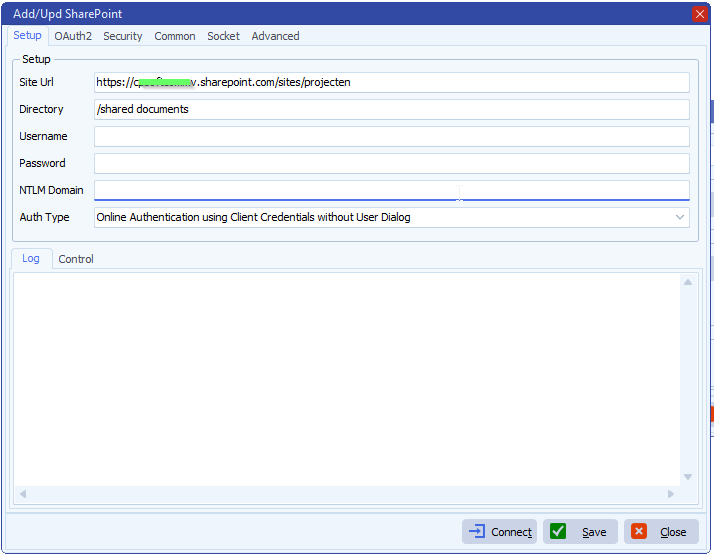Click the Connect button
The width and height of the screenshot is (714, 555).
coord(499,531)
